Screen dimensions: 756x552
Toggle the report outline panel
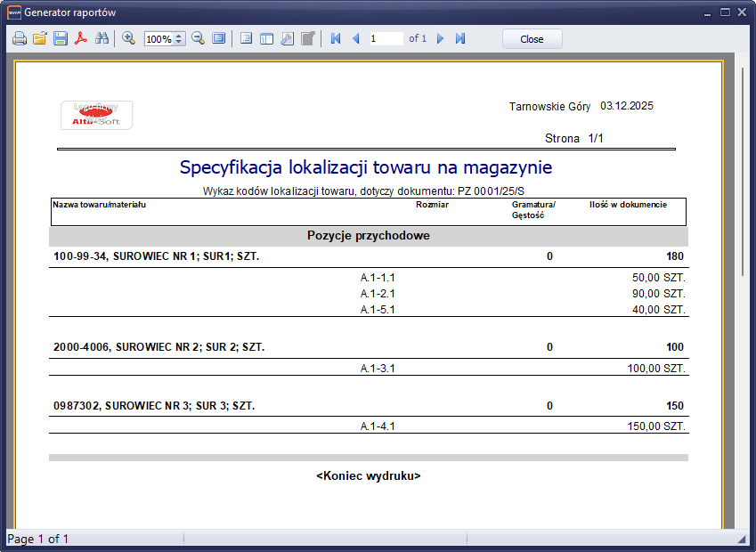tap(247, 39)
